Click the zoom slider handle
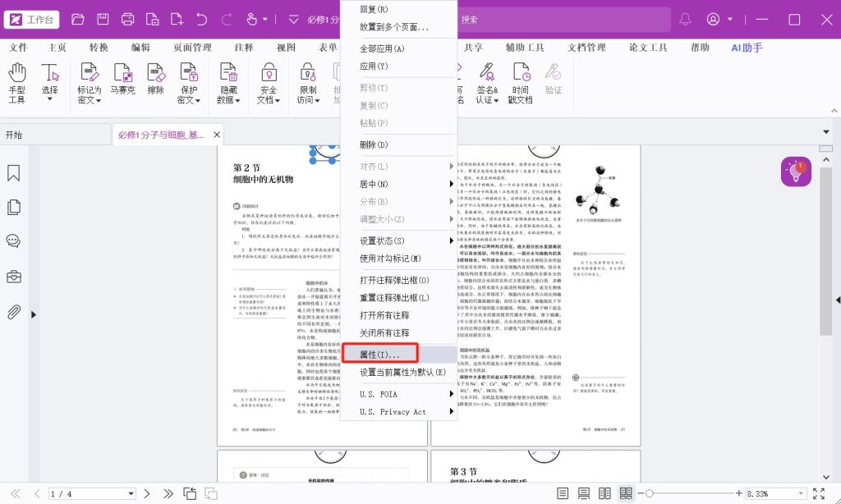 tap(649, 493)
